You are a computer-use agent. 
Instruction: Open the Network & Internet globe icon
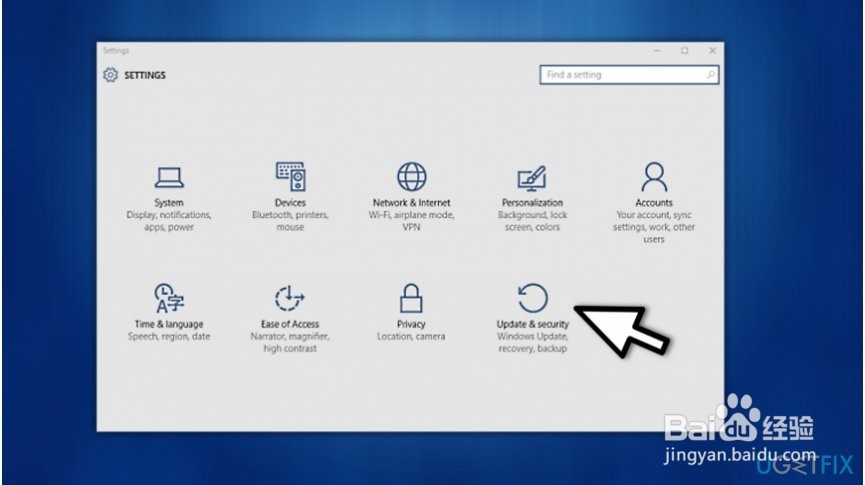pyautogui.click(x=412, y=176)
